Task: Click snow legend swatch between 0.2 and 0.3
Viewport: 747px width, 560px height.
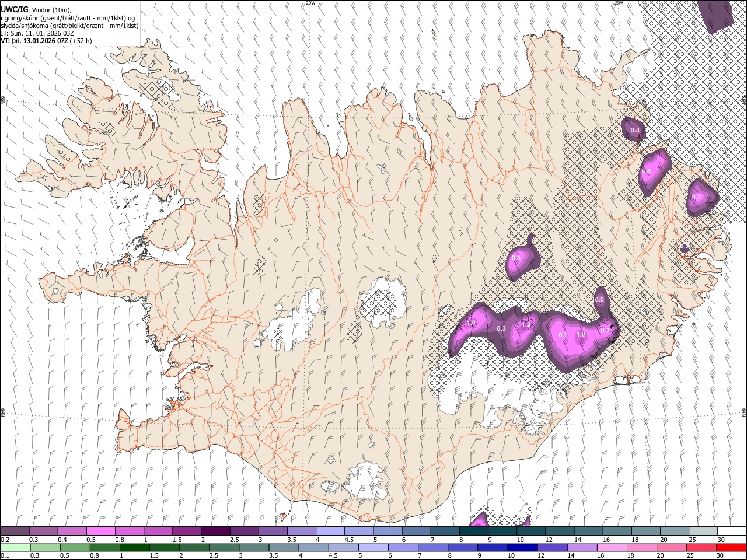Action: [15, 531]
